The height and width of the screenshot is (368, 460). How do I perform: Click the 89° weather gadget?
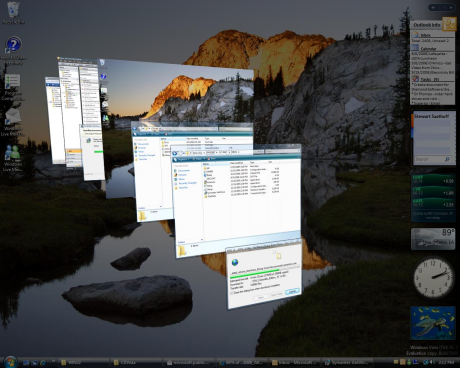433,239
